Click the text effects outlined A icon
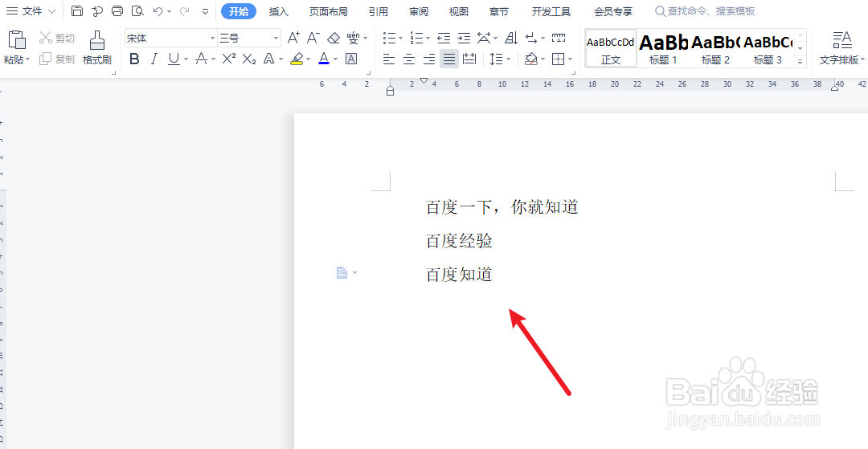The image size is (868, 449). coord(269,59)
